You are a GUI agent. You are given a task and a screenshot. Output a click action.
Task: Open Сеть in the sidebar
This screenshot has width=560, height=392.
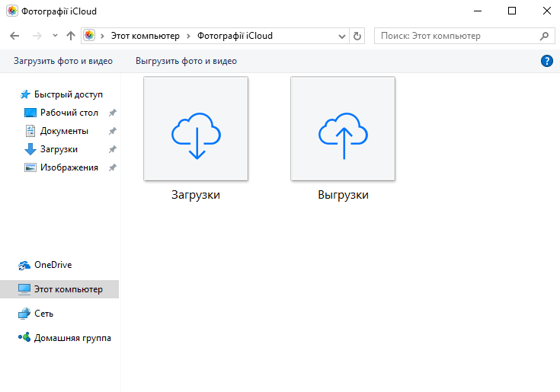click(x=43, y=314)
